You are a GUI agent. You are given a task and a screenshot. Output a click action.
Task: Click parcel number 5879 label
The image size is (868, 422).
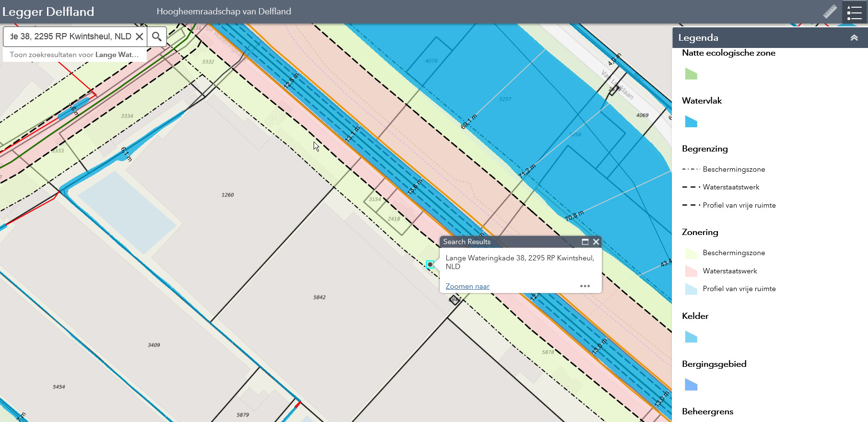243,415
